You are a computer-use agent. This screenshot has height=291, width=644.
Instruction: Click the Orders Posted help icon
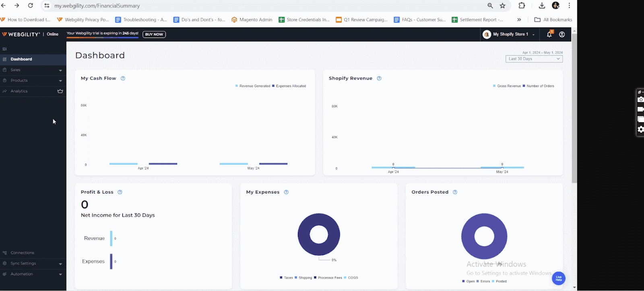tap(455, 192)
